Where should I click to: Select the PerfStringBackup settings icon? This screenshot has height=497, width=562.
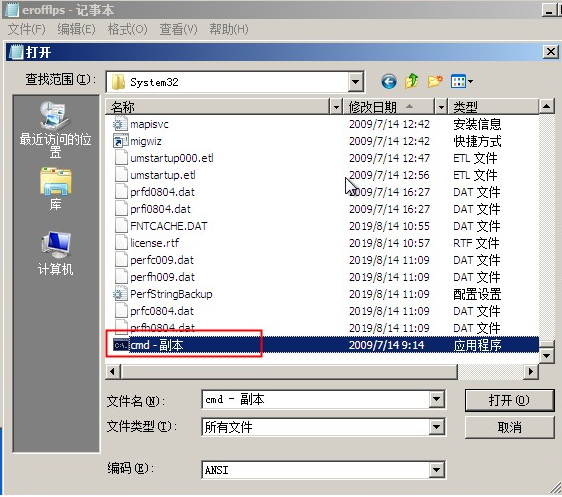(x=120, y=294)
